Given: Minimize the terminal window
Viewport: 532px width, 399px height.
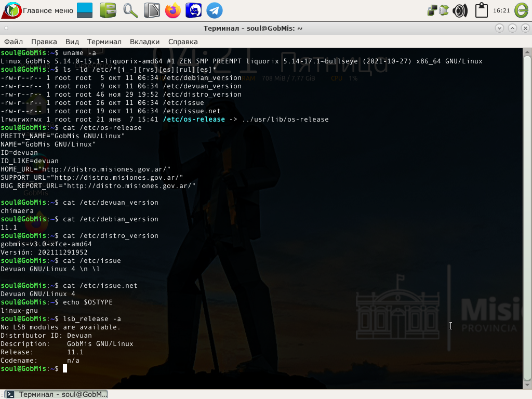Looking at the screenshot, I should 499,28.
